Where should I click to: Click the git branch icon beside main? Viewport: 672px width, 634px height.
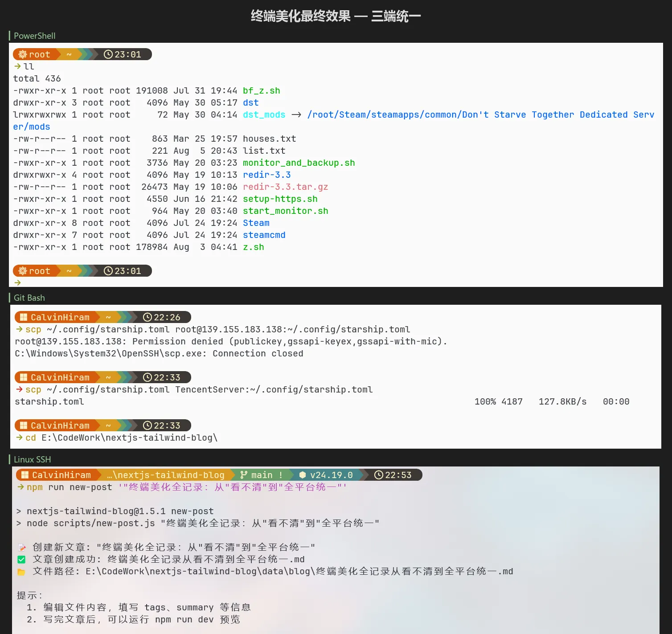click(243, 475)
